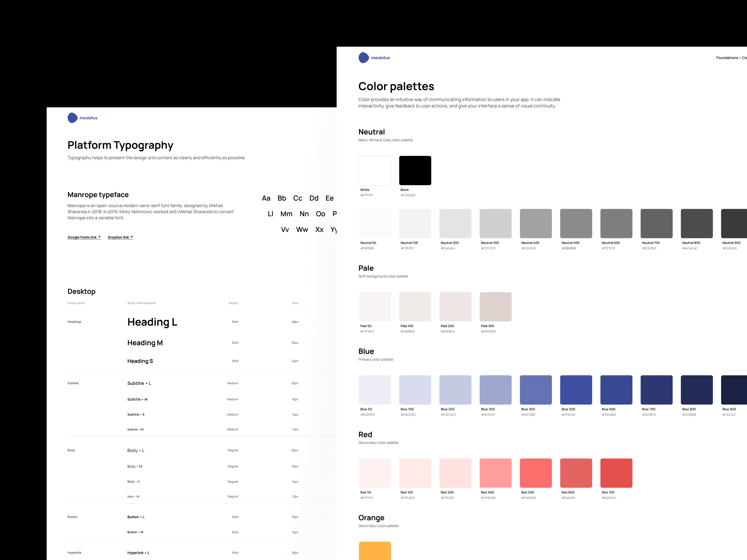Screen dimensions: 747x560
Task: Select the Heading L style example
Action: pos(152,322)
